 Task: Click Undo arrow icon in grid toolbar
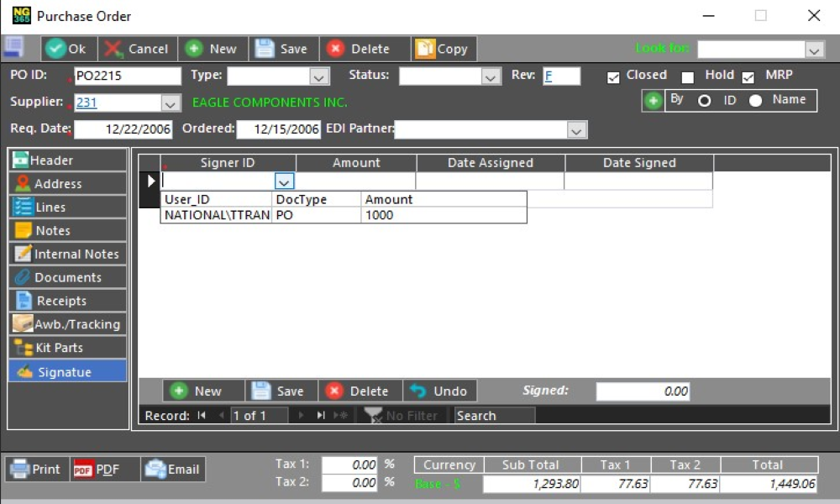click(417, 391)
